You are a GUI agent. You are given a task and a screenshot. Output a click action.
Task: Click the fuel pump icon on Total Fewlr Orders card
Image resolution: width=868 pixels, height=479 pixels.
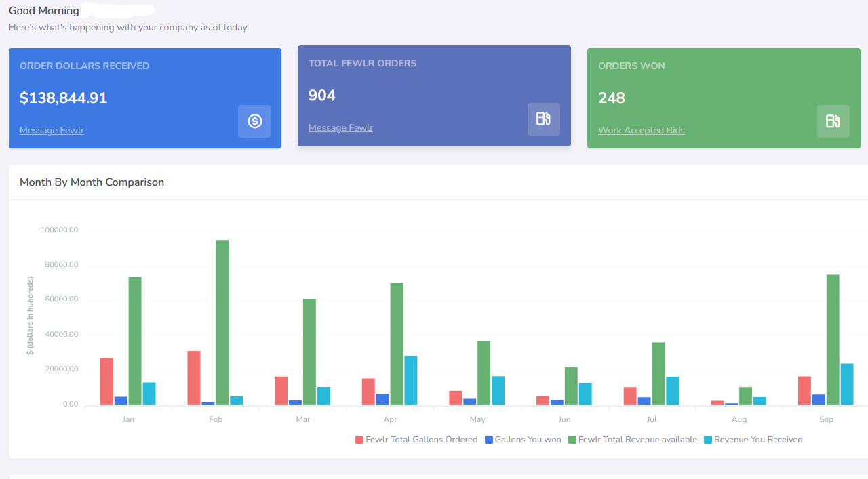pyautogui.click(x=544, y=119)
